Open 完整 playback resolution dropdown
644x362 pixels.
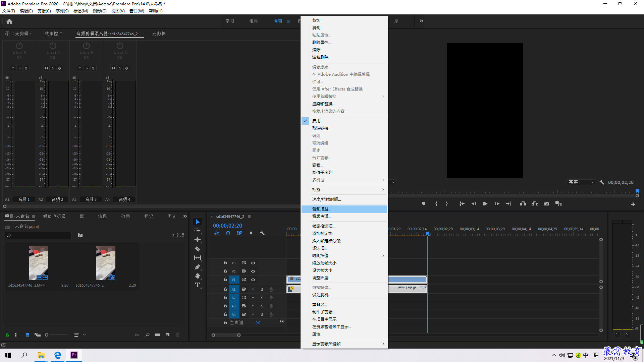pos(581,182)
